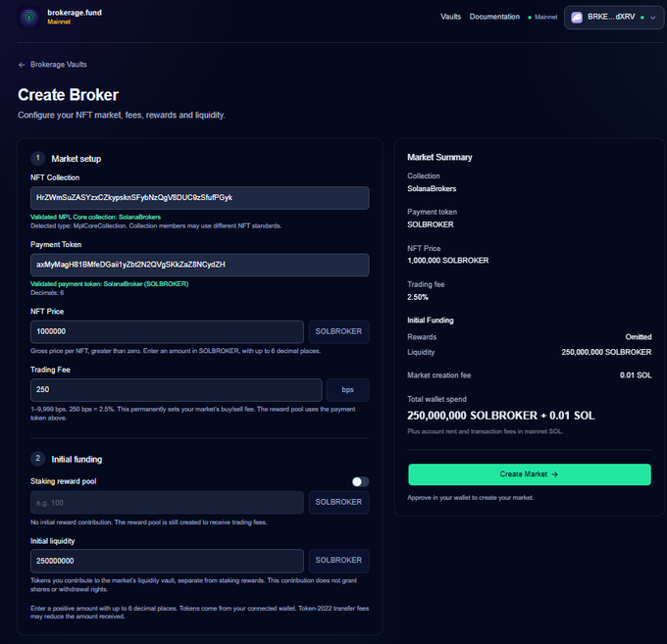This screenshot has width=667, height=644.
Task: Click the brokerage.fund logo icon
Action: [29, 18]
